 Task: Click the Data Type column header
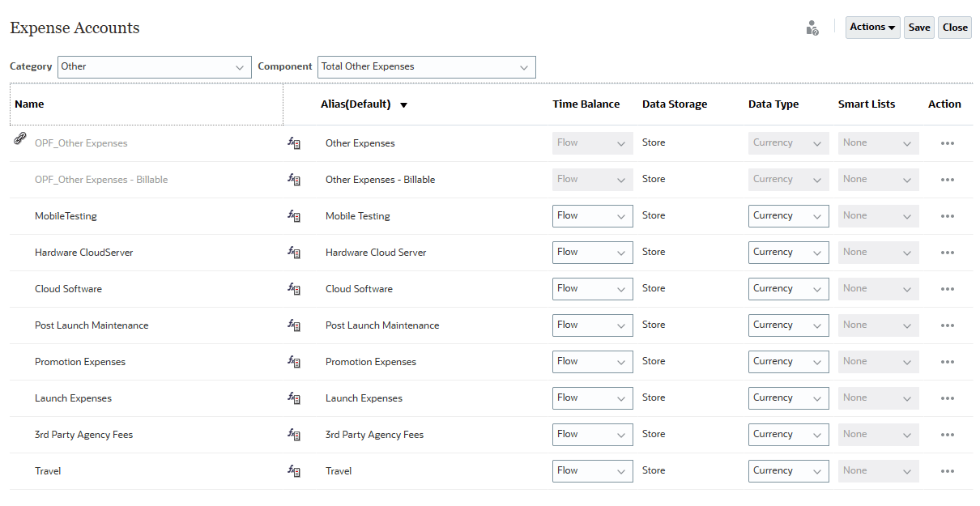click(773, 104)
